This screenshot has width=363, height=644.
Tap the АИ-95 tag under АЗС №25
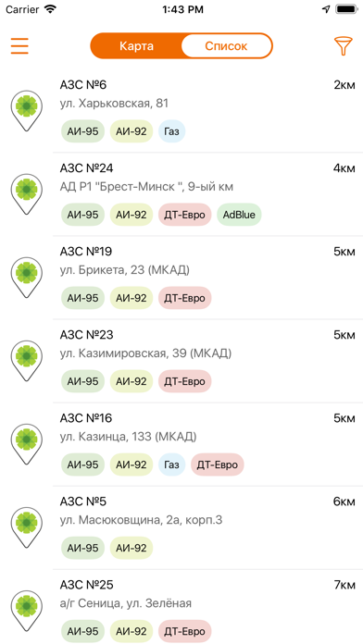pyautogui.click(x=82, y=631)
